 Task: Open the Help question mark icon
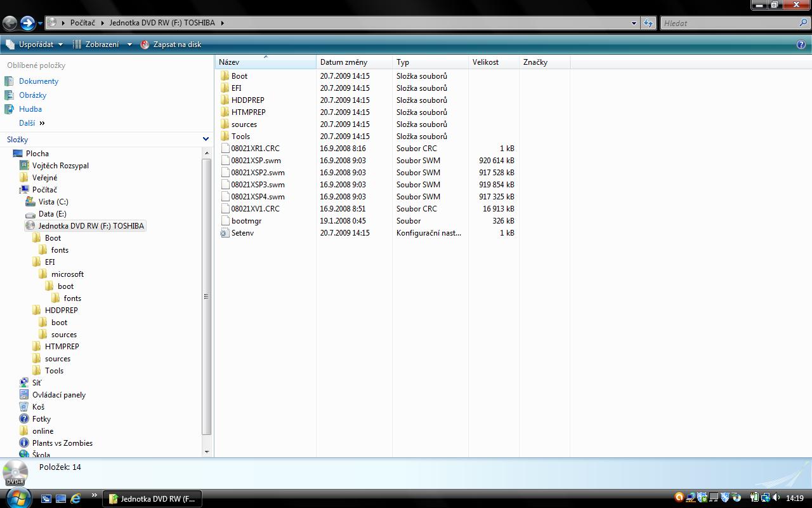coord(801,44)
